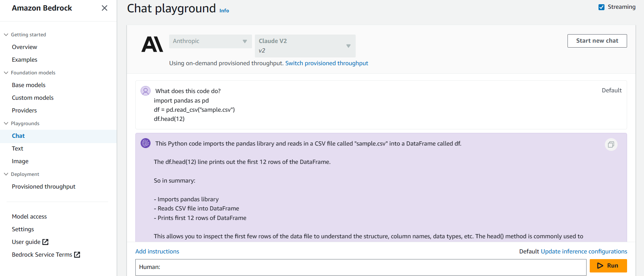The height and width of the screenshot is (276, 644).
Task: Switch to the Text playground
Action: tap(17, 148)
